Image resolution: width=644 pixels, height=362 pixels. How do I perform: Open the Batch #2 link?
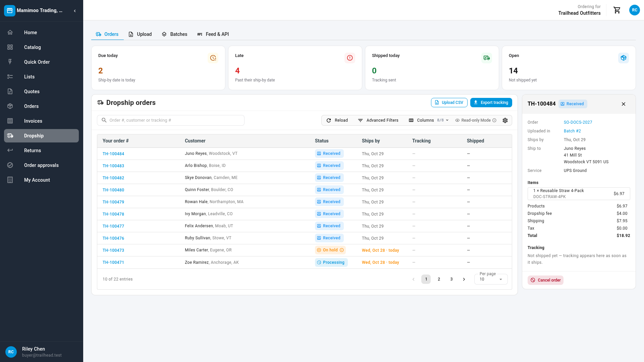[x=572, y=131]
